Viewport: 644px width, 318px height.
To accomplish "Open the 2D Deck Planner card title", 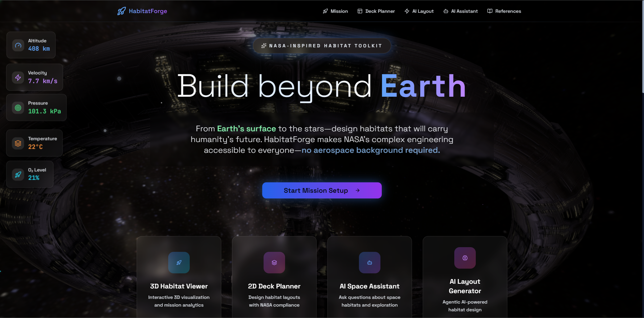I will pyautogui.click(x=274, y=286).
